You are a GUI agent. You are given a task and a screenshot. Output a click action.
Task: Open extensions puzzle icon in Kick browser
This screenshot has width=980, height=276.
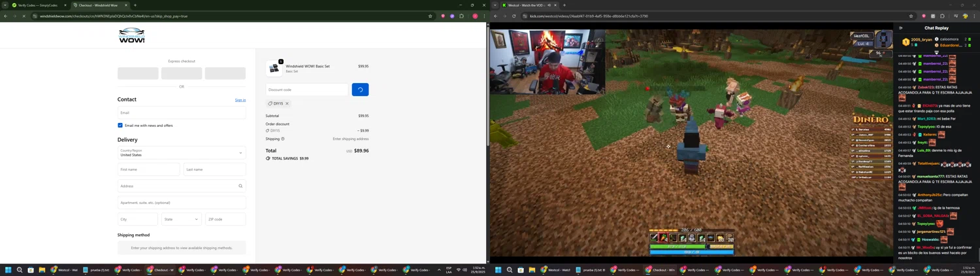pyautogui.click(x=942, y=16)
